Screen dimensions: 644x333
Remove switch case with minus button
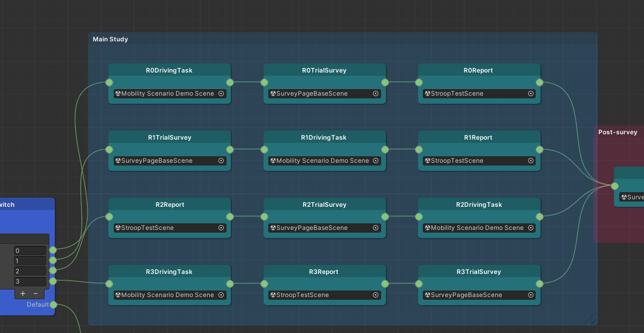point(36,293)
